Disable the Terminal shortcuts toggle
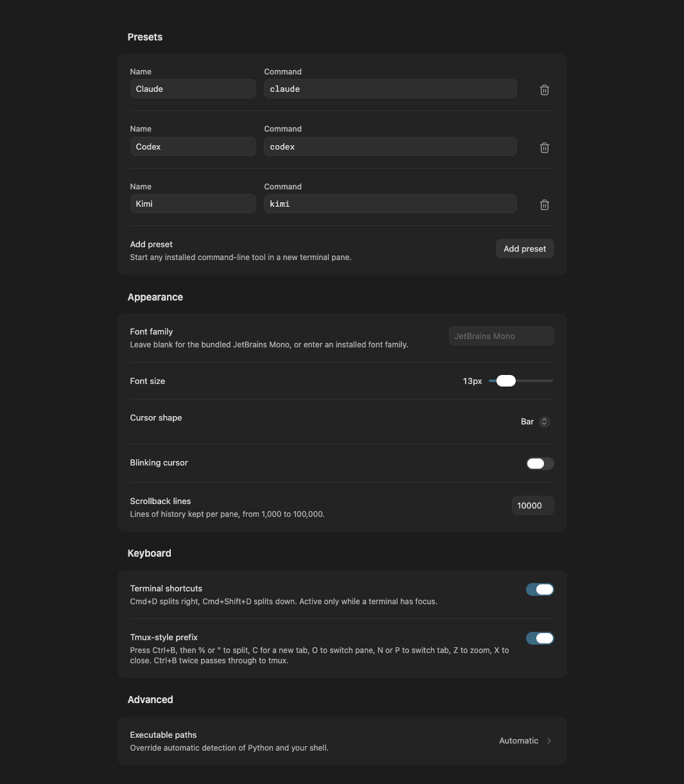This screenshot has height=784, width=684. [x=540, y=589]
